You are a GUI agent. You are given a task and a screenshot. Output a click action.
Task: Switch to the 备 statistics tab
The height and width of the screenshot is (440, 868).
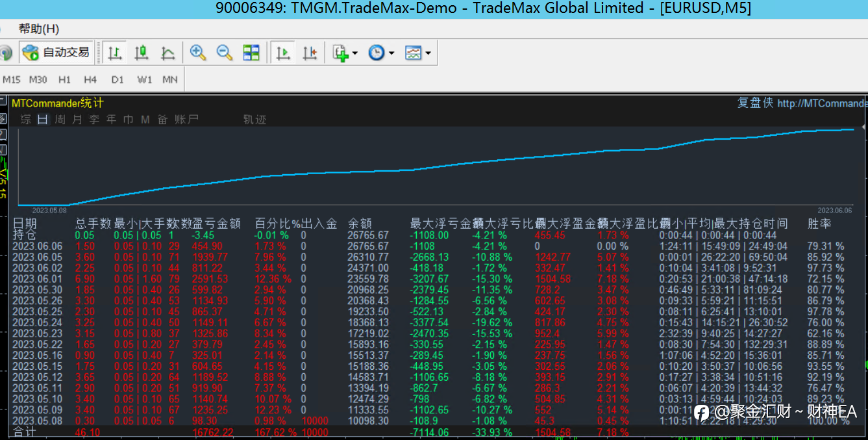pos(162,120)
